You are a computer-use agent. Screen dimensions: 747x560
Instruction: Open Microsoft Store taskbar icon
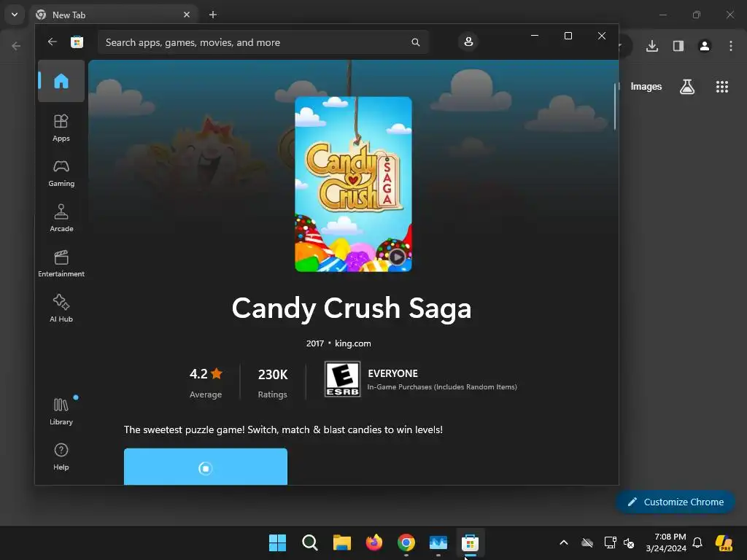click(x=470, y=542)
